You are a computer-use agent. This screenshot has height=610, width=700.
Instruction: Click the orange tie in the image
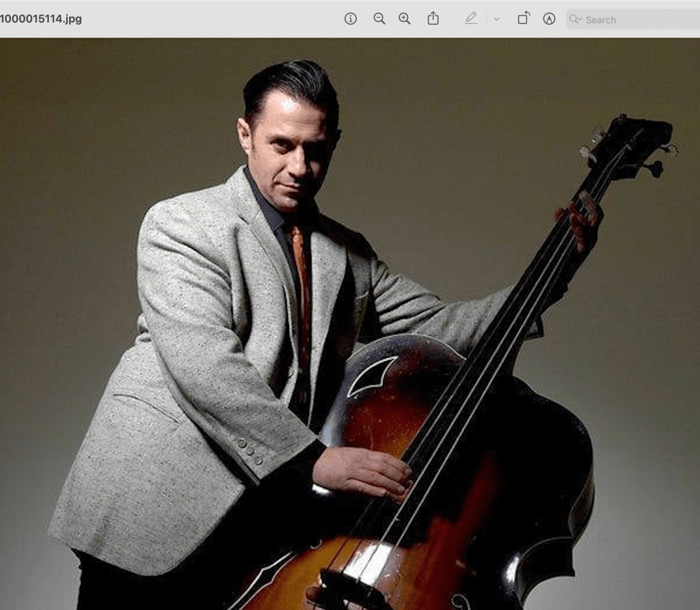301,287
